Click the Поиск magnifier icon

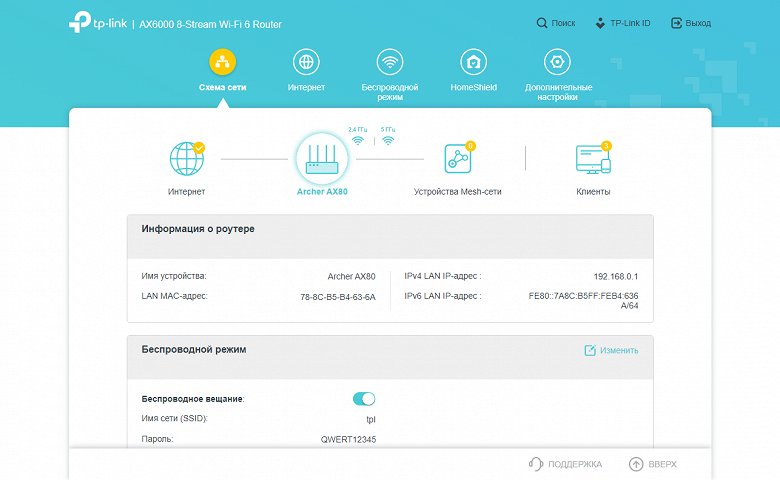542,23
